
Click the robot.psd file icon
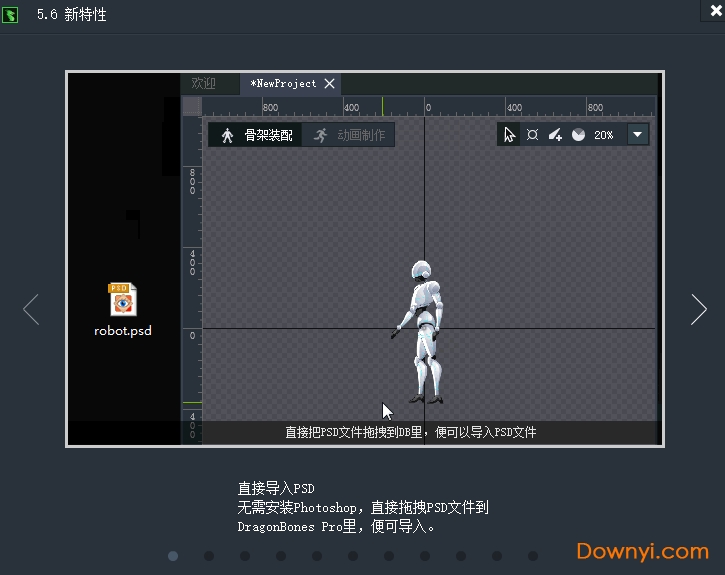pyautogui.click(x=122, y=299)
